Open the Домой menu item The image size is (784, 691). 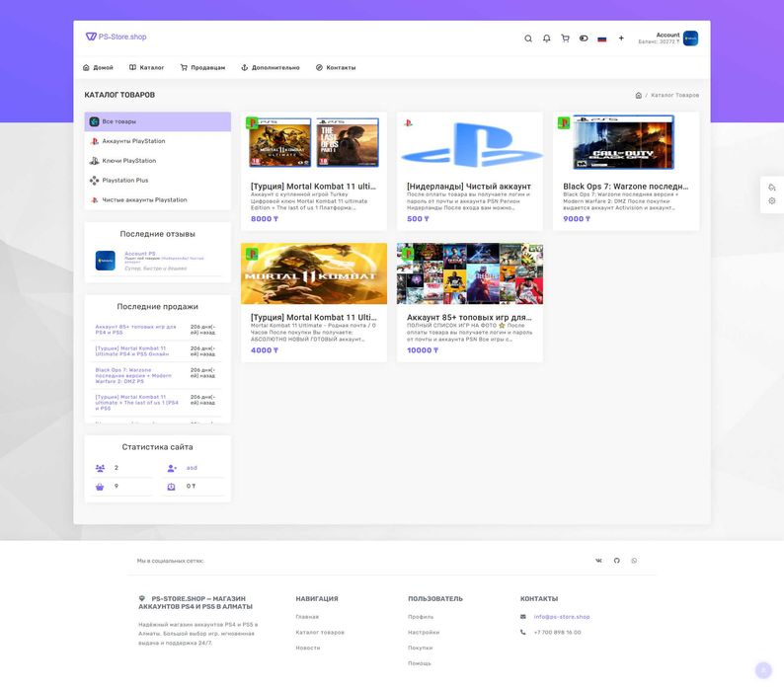point(98,67)
